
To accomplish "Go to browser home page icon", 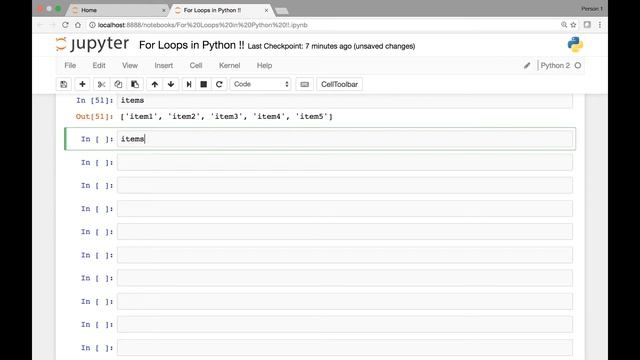I will pos(78,25).
